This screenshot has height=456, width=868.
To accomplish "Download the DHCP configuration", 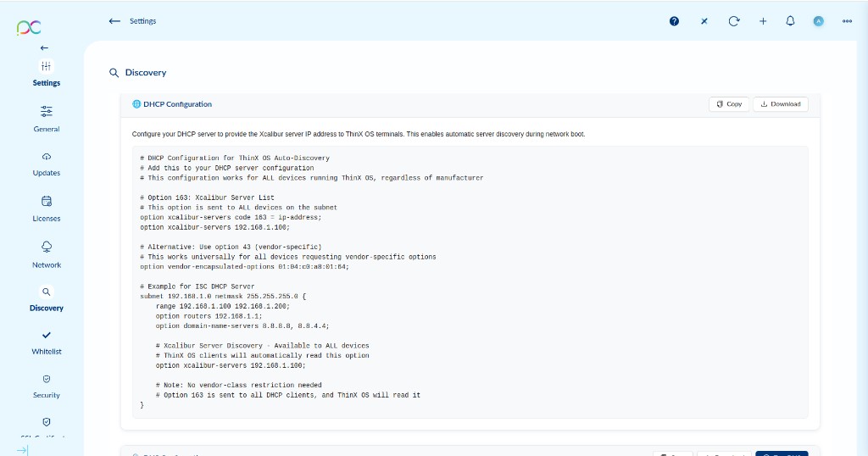I will 781,104.
